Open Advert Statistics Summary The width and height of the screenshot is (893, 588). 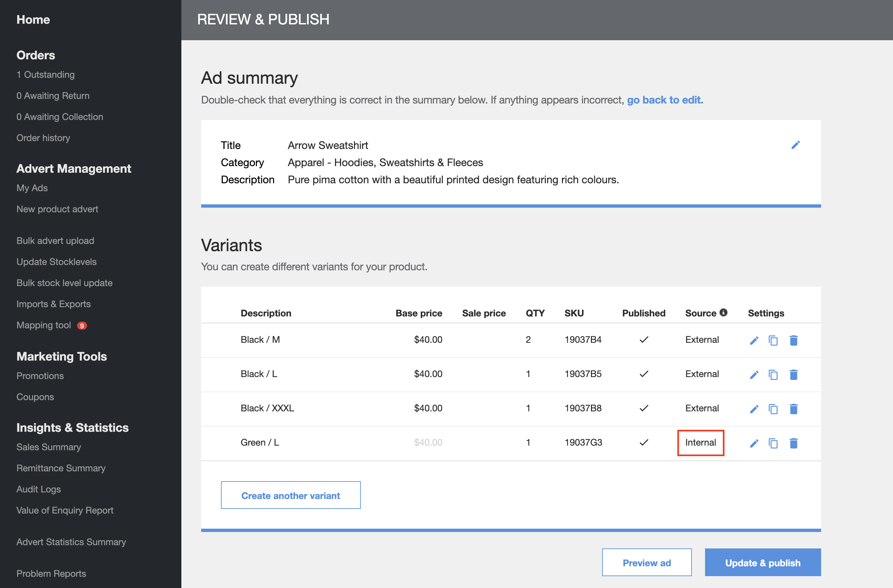[x=71, y=542]
